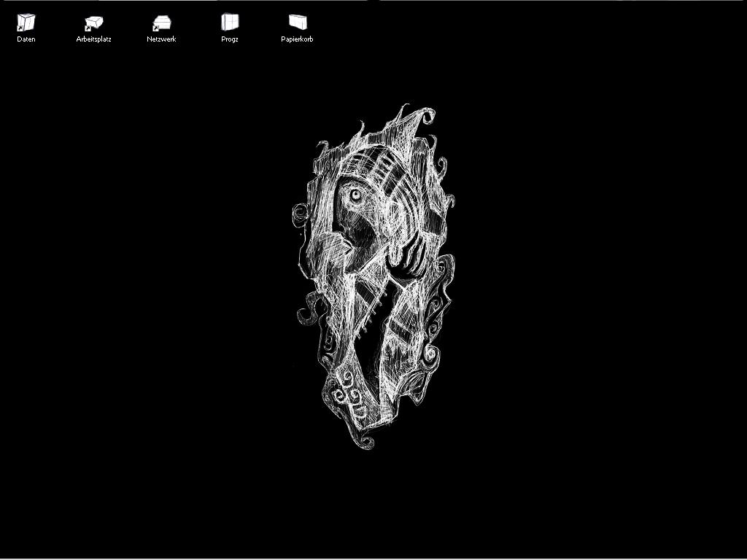This screenshot has width=747, height=560.
Task: Select the "Papierkorb" text label
Action: coord(298,39)
